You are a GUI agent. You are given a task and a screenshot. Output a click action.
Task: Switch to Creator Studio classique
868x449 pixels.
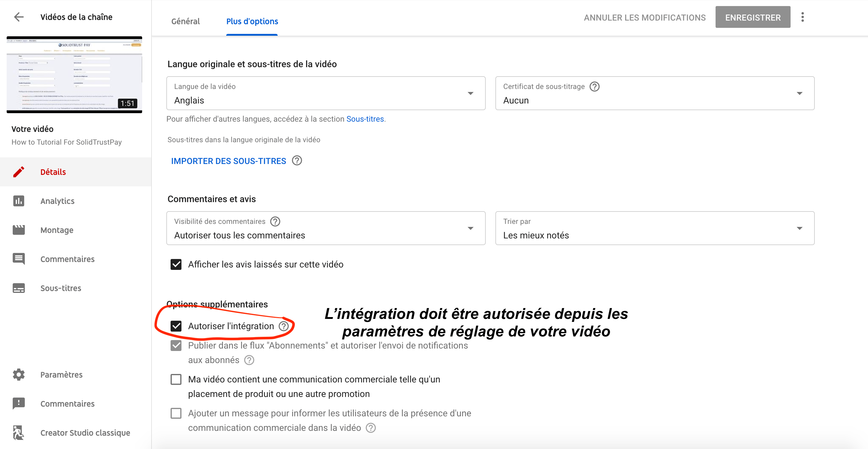click(x=76, y=432)
